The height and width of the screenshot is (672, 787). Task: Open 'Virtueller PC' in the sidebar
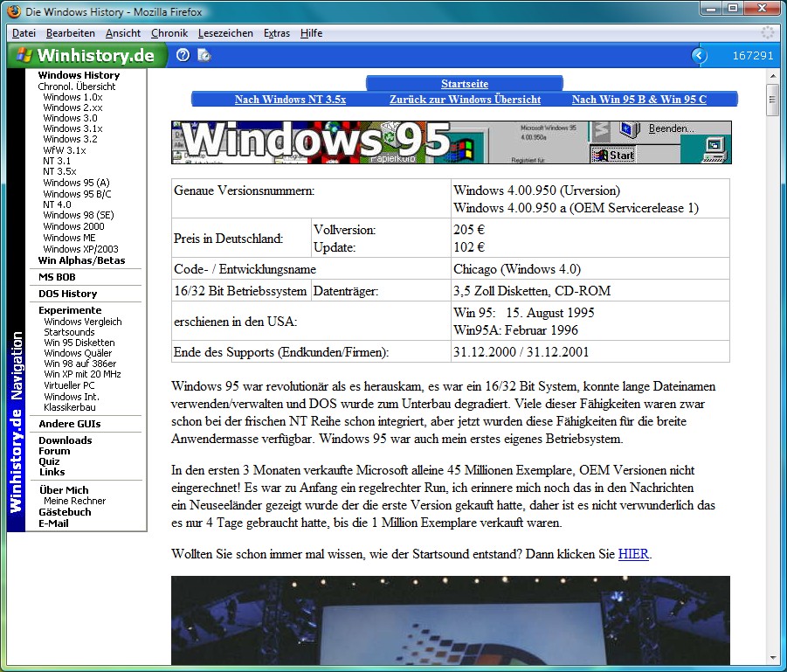pos(69,385)
